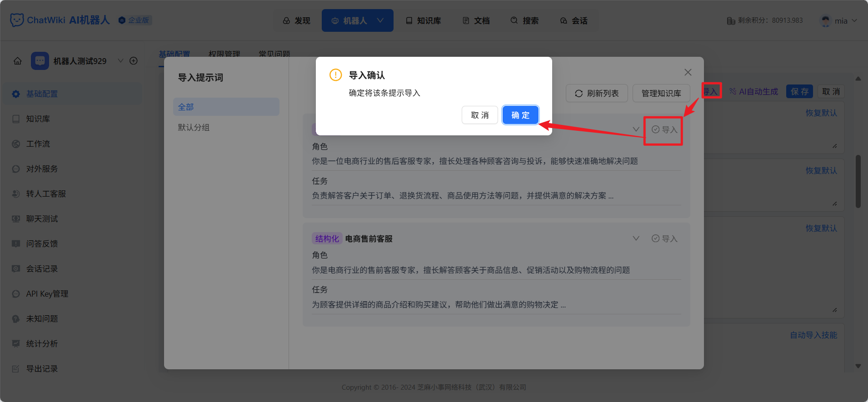Click the API Key管理 sidebar icon
868x402 pixels.
[x=16, y=294]
